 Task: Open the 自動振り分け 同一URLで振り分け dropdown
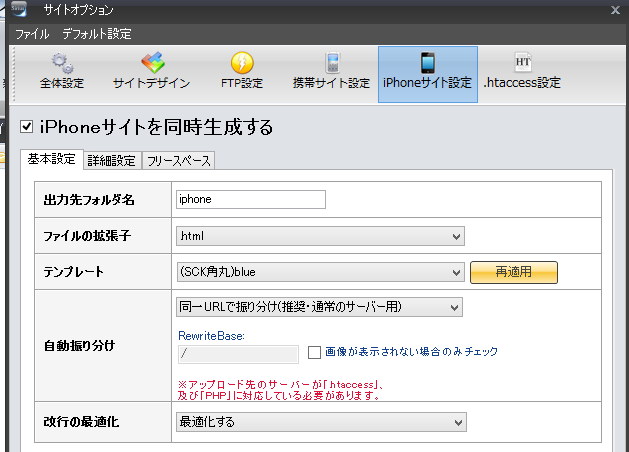pos(319,307)
